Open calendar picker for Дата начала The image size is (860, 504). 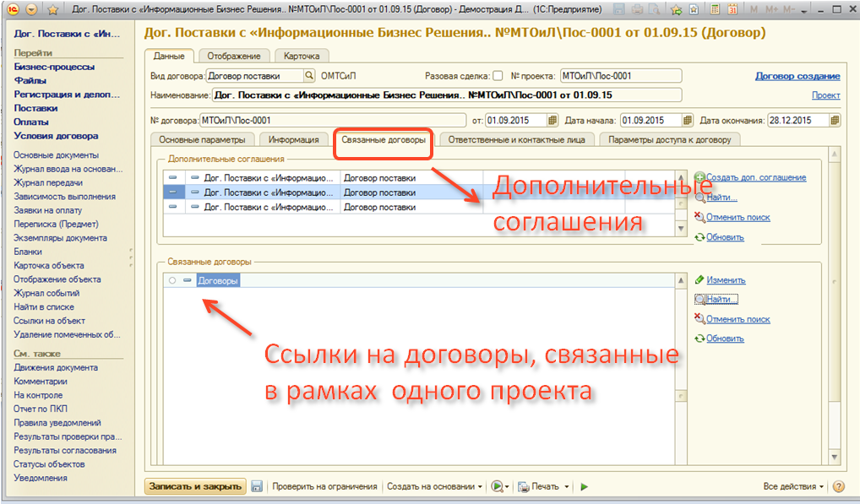coord(688,120)
